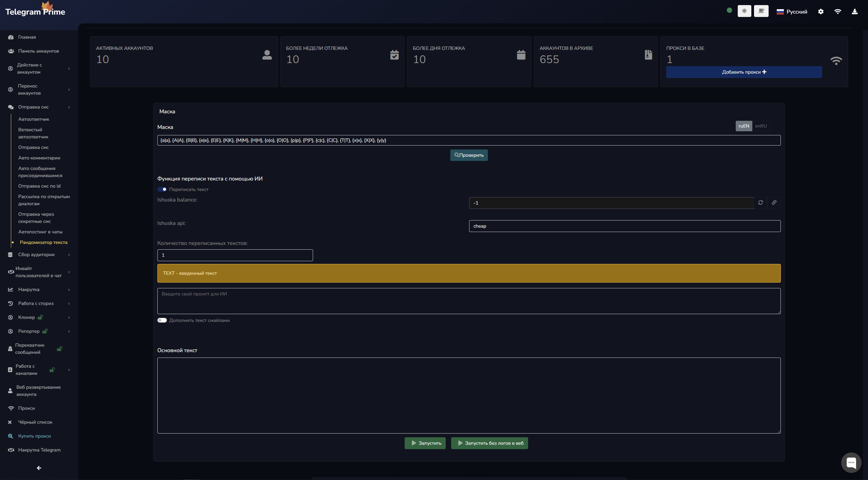The height and width of the screenshot is (480, 868).
Task: Focus the Основной текст textarea
Action: (x=469, y=395)
